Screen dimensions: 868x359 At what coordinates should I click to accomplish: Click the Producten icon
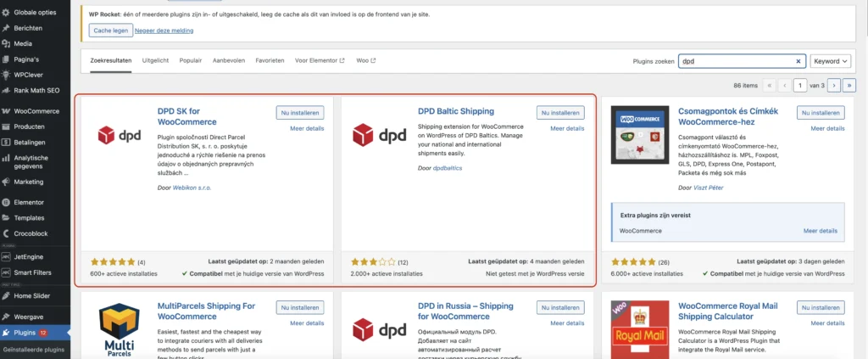6,126
